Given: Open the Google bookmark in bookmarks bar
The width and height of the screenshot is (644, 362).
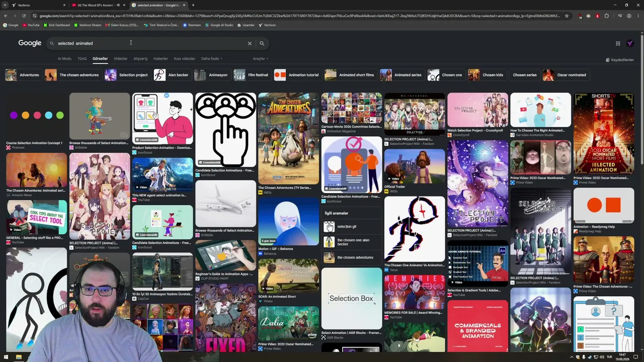Looking at the screenshot, I should click(11, 25).
